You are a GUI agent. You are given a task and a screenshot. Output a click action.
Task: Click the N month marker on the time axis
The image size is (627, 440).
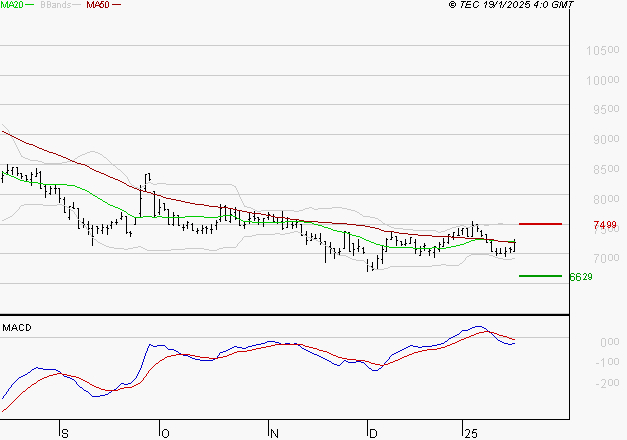(274, 433)
